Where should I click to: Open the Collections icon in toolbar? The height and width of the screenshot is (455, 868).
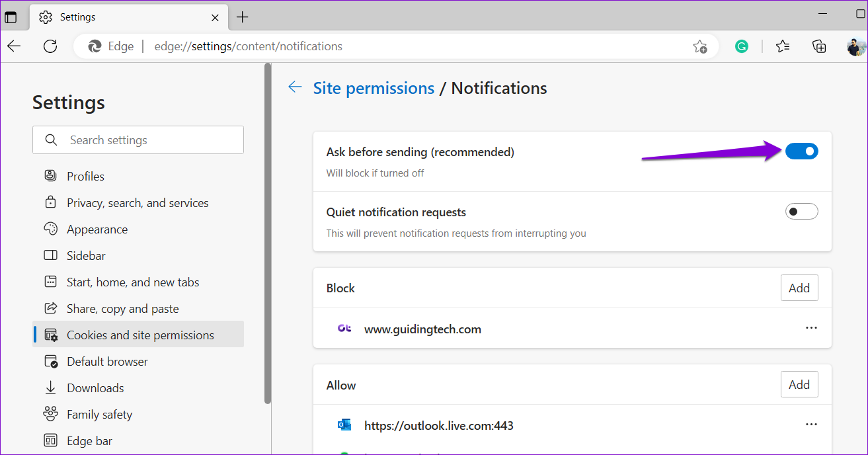pyautogui.click(x=819, y=46)
